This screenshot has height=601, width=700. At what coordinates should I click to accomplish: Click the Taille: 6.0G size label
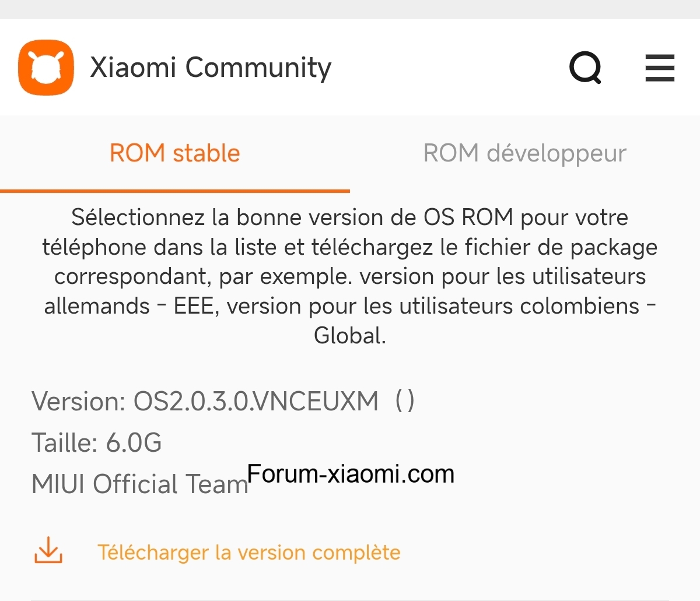pyautogui.click(x=96, y=443)
